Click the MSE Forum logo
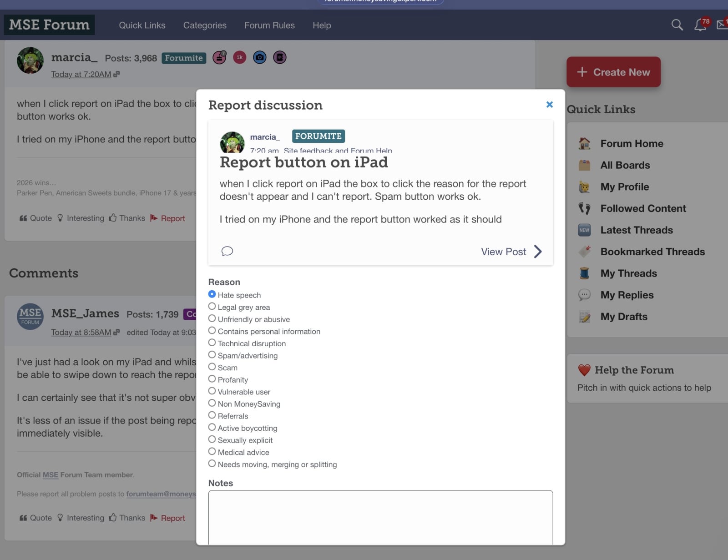The height and width of the screenshot is (560, 728). click(x=49, y=25)
